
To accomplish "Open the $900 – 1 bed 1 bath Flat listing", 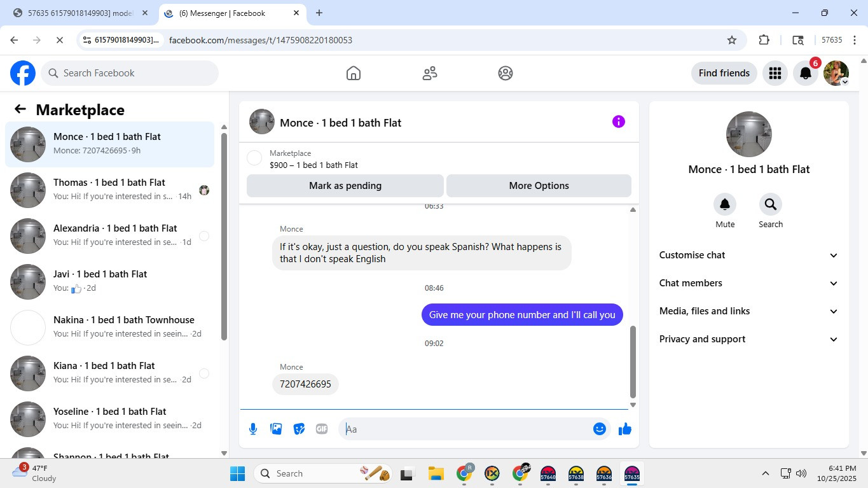I will point(313,165).
